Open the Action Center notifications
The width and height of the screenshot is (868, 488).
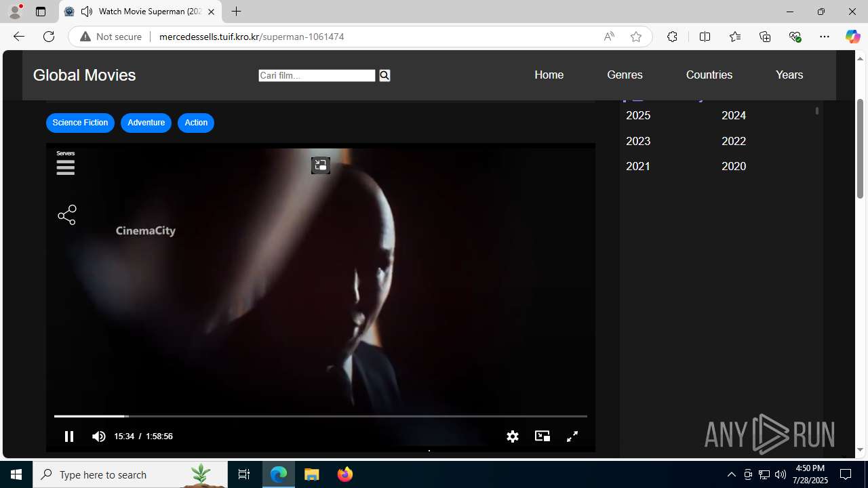point(846,474)
